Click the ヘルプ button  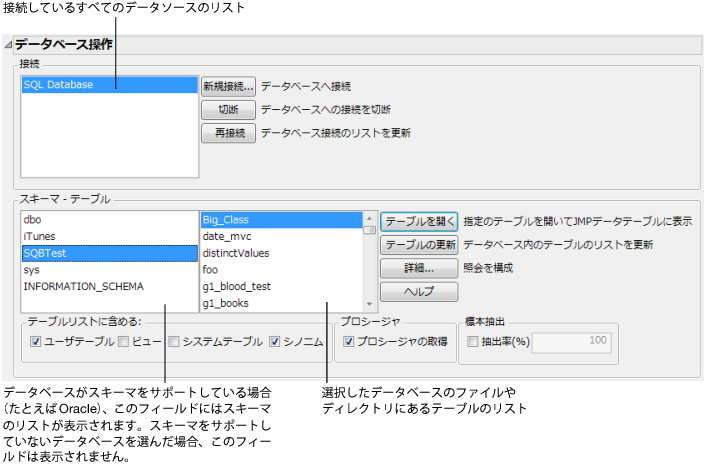point(419,292)
